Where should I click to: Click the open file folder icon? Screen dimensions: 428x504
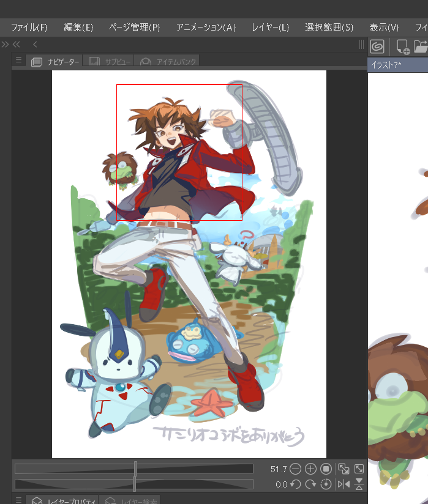tap(420, 46)
